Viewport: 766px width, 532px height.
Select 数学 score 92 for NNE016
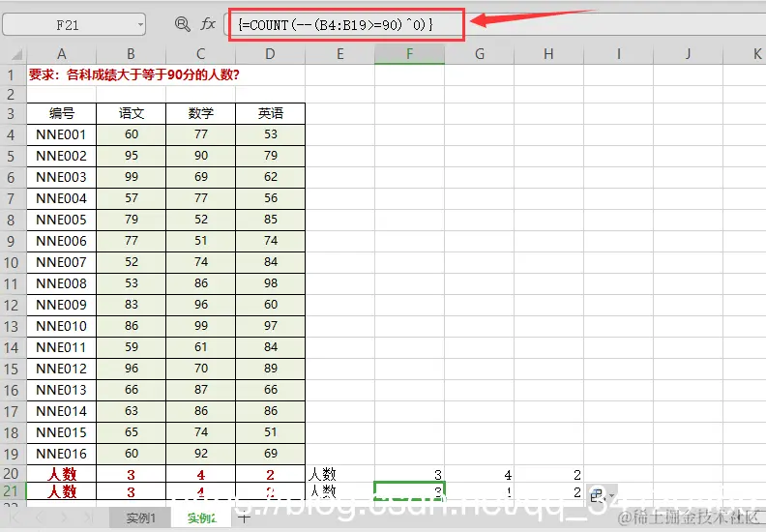(201, 454)
